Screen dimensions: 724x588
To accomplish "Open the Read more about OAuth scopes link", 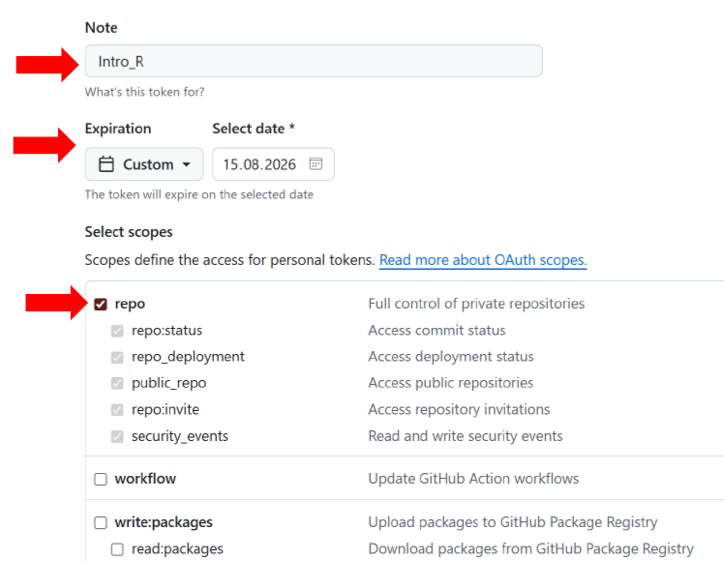I will coord(483,260).
